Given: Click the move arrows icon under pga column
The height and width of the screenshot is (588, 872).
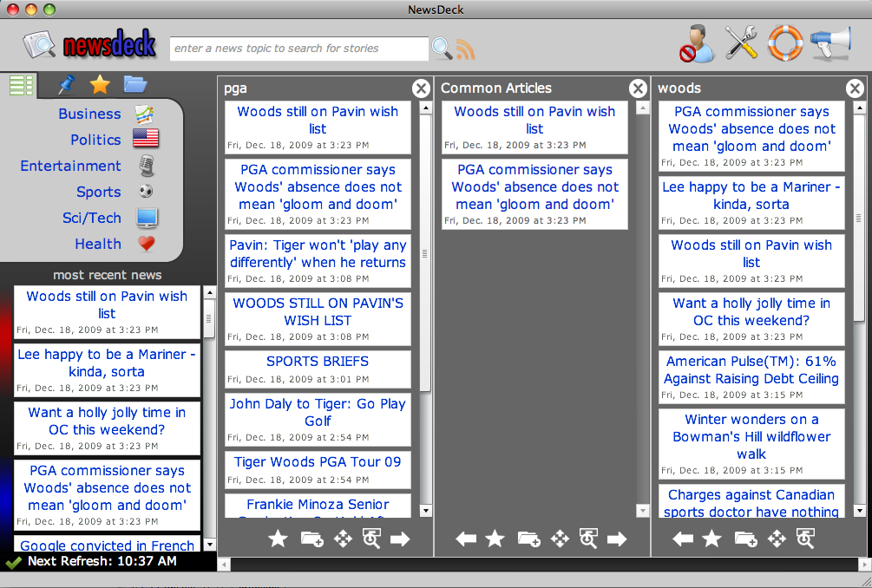Looking at the screenshot, I should (x=343, y=539).
